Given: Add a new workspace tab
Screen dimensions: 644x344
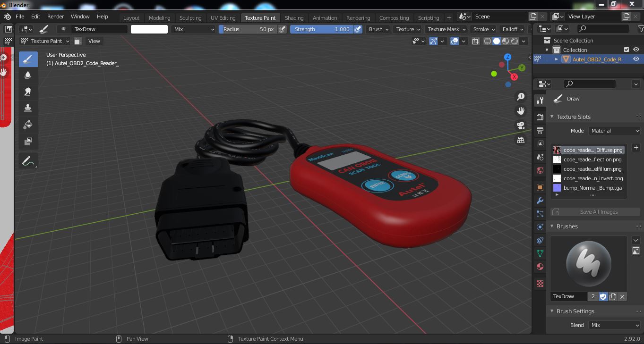Looking at the screenshot, I should (x=449, y=18).
